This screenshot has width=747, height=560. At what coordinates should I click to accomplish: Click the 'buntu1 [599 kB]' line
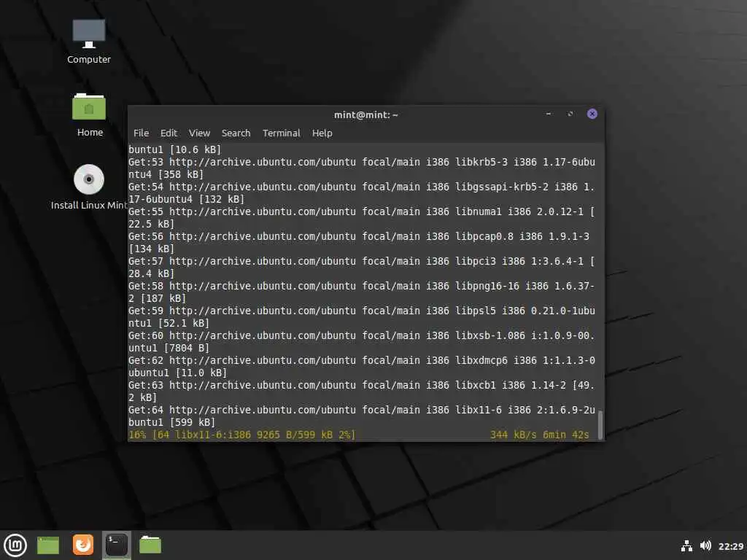point(171,422)
